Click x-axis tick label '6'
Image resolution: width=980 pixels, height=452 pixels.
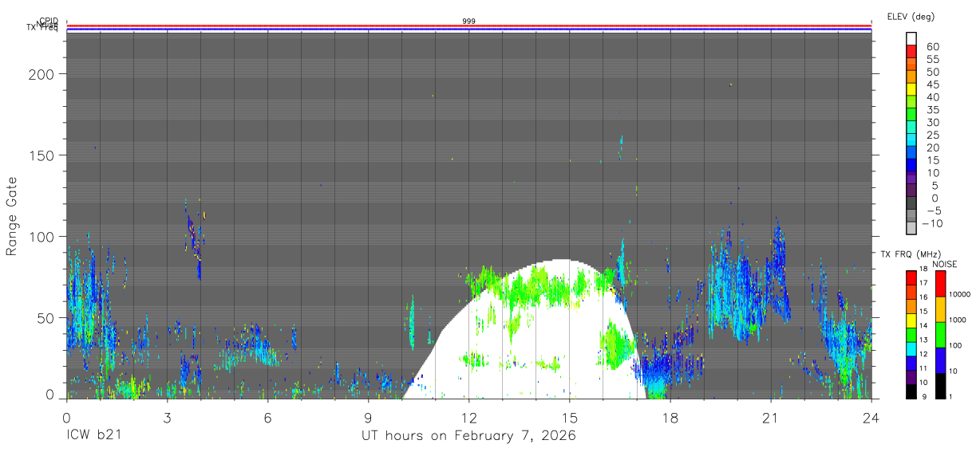pyautogui.click(x=267, y=417)
